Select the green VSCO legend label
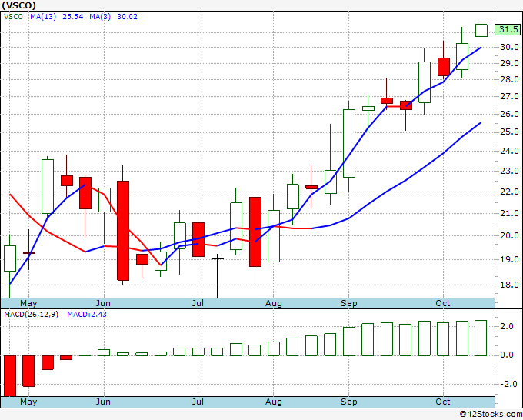Screen dimensions: 523x420 tap(13, 17)
